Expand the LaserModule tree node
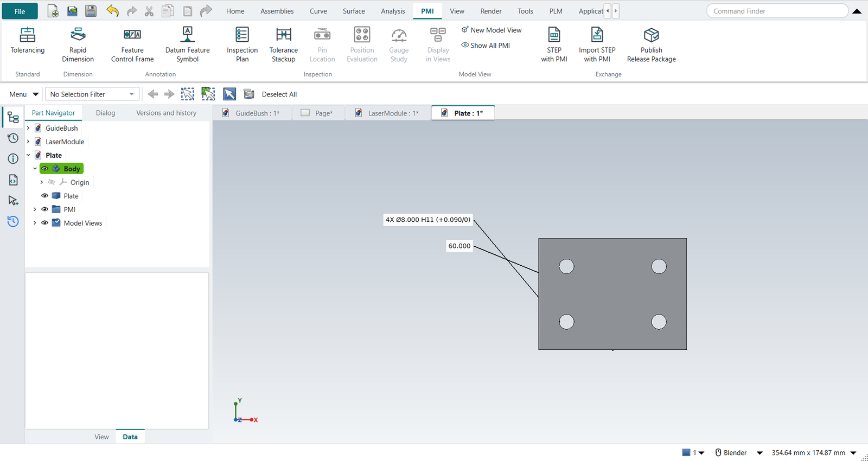The height and width of the screenshot is (461, 868). (28, 142)
